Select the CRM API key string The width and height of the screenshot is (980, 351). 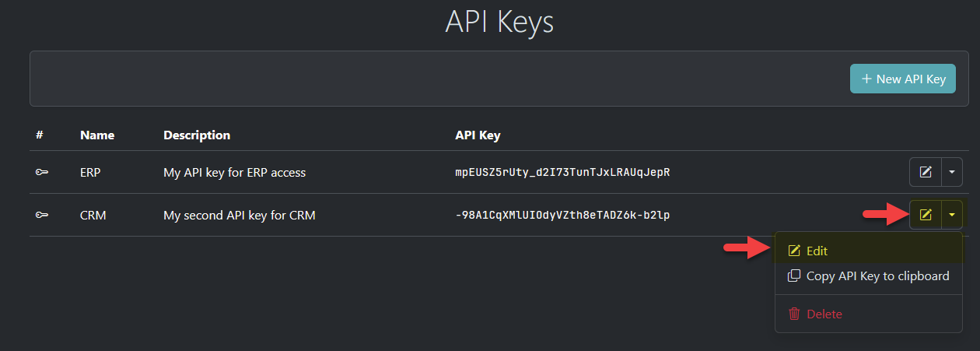pyautogui.click(x=562, y=215)
